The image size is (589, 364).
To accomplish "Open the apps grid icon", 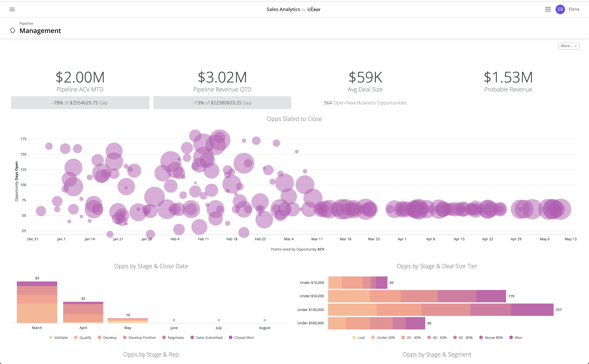I will pos(548,9).
